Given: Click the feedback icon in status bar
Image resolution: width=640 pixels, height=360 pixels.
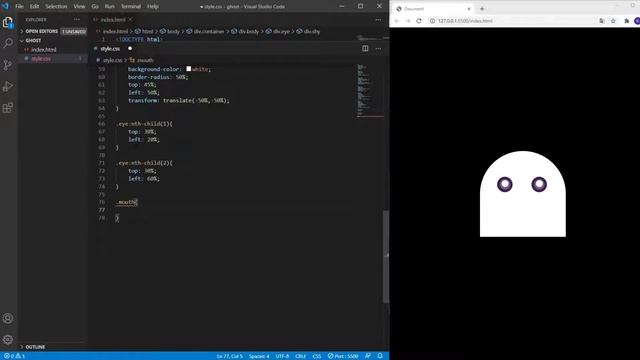Looking at the screenshot, I should pos(368,356).
